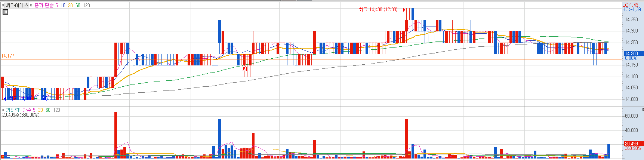Select the 씨아이에스 stock name button
The image size is (644, 160).
click(x=17, y=5)
